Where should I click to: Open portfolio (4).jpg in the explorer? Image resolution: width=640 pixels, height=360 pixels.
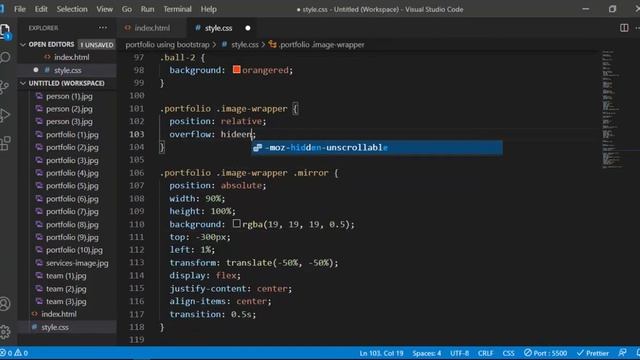click(67, 173)
